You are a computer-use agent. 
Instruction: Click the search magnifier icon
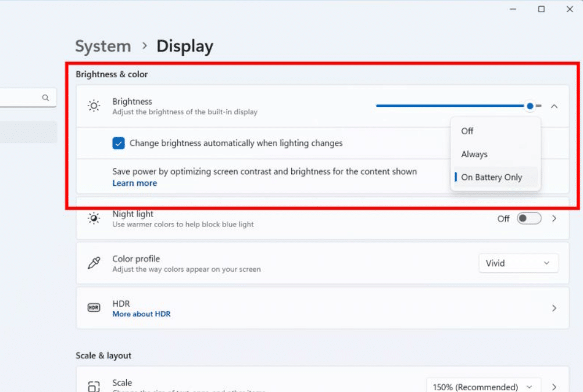pyautogui.click(x=45, y=98)
